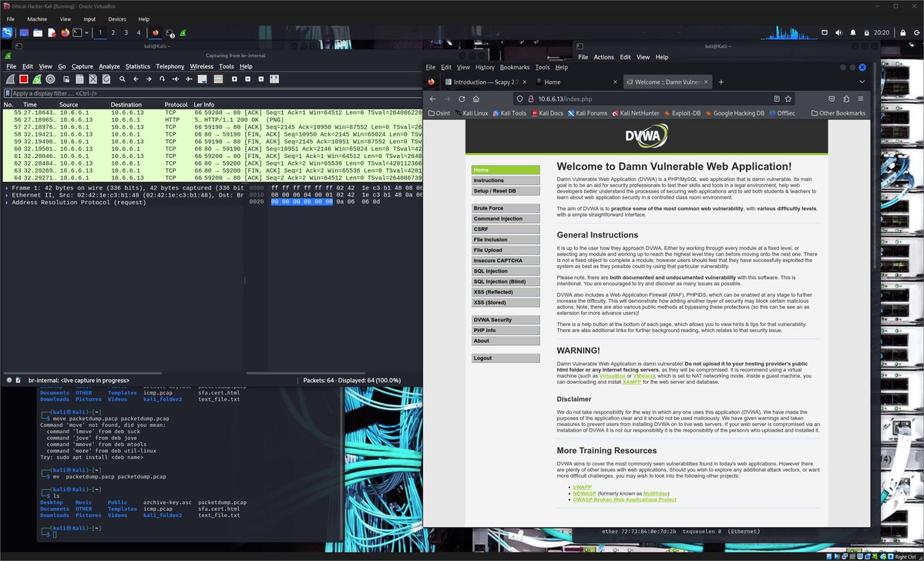This screenshot has height=561, width=924.
Task: Jump to first packet icon
Action: [176, 79]
